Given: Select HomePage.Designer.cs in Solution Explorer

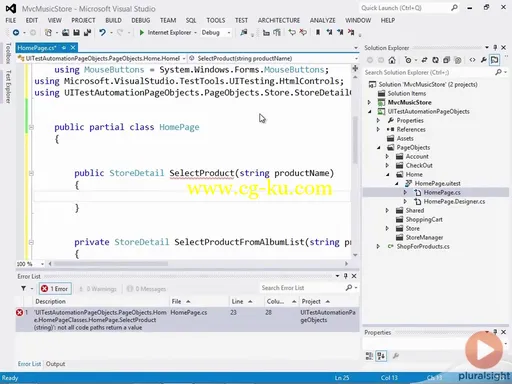Looking at the screenshot, I should pos(454,201).
